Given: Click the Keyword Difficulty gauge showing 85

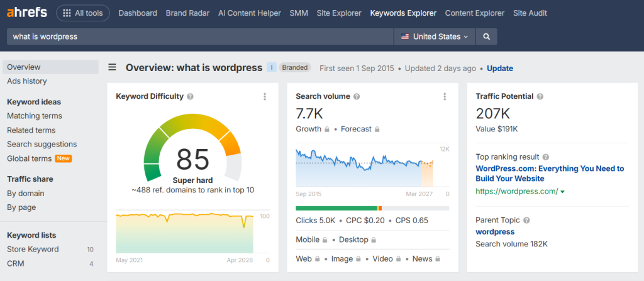Looking at the screenshot, I should [192, 148].
